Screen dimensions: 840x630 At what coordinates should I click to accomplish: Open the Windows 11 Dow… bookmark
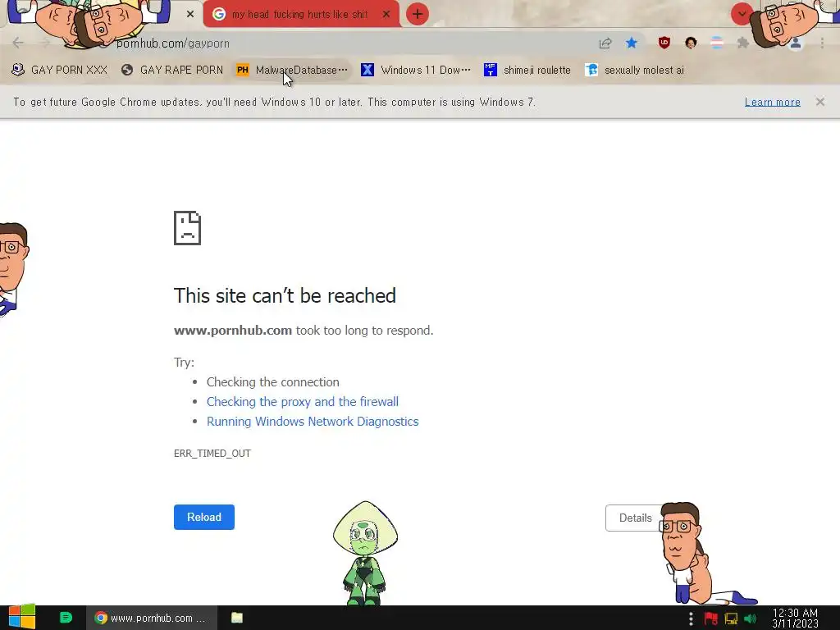tap(416, 70)
